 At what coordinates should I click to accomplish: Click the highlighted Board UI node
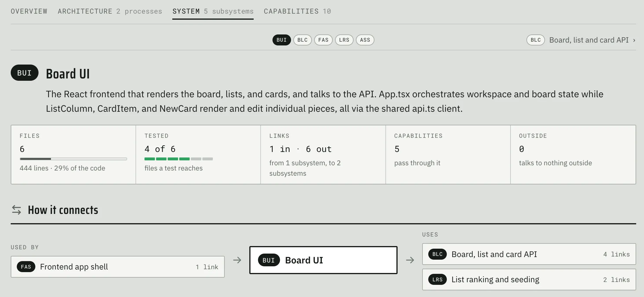(x=323, y=260)
